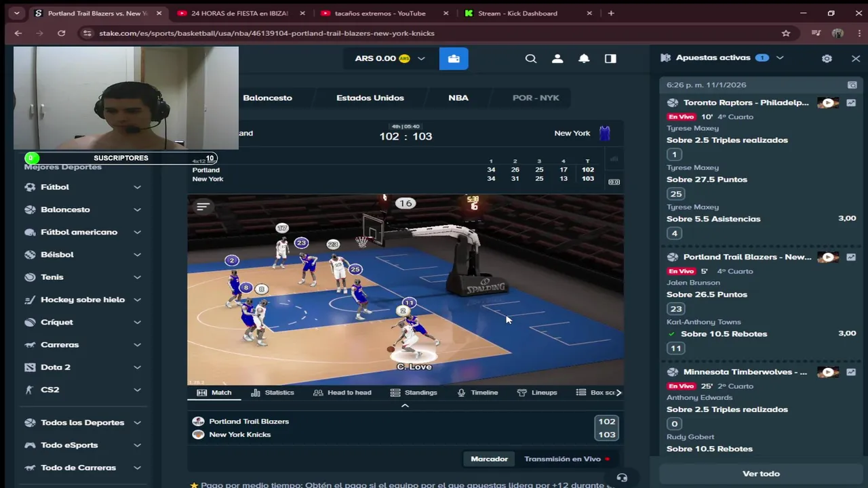Open the blue wallet button
This screenshot has height=488, width=868.
[x=454, y=58]
